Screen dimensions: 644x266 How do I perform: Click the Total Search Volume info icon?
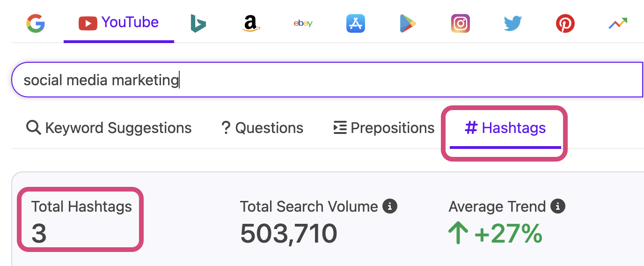click(x=390, y=206)
